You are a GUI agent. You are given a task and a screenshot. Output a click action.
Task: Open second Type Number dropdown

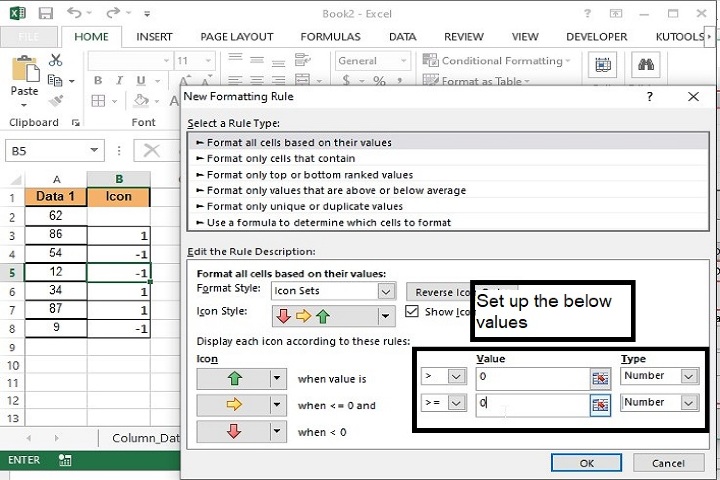click(x=689, y=403)
